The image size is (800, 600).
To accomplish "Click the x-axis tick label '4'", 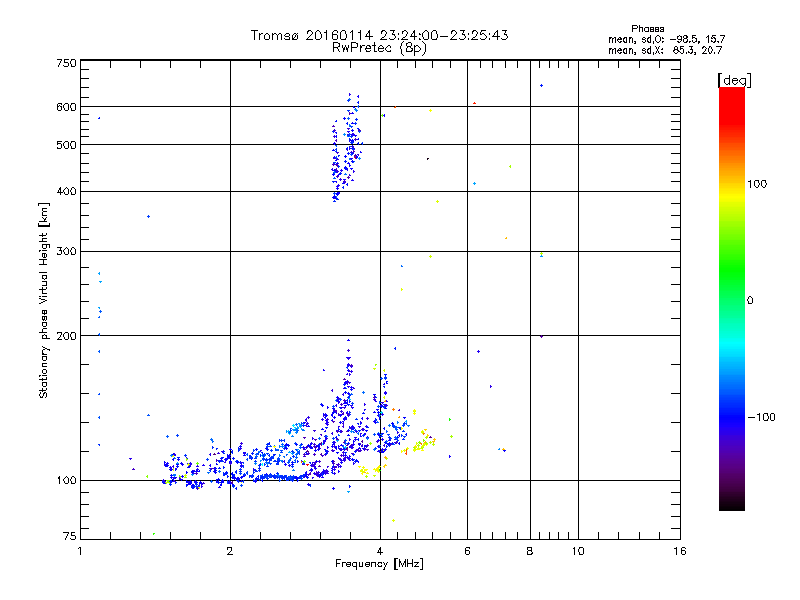I will point(380,551).
